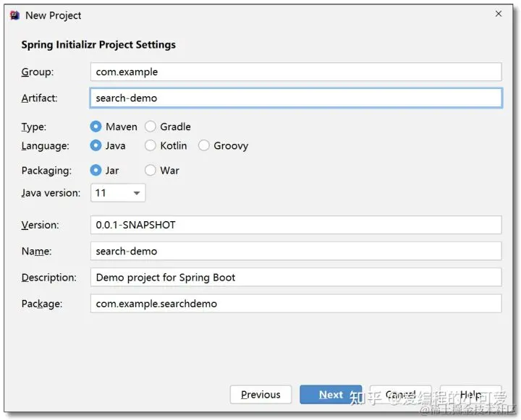Proceed with the Next button

(331, 395)
